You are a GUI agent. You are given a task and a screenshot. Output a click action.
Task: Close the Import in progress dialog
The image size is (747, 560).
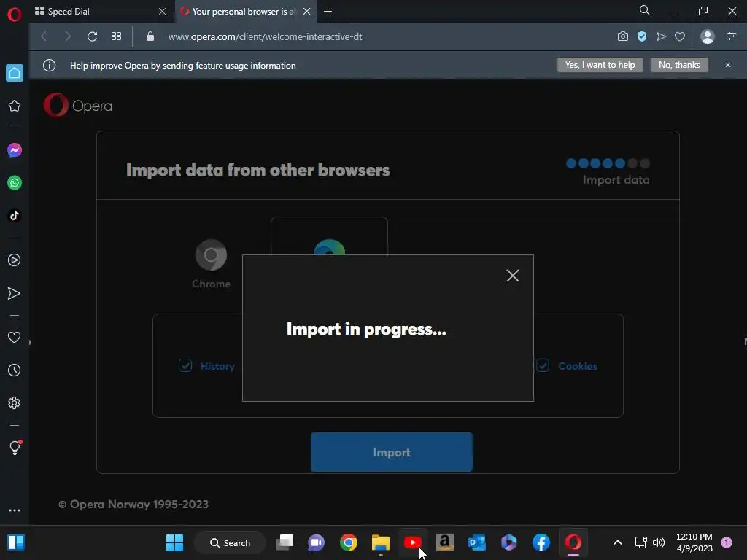pyautogui.click(x=513, y=275)
